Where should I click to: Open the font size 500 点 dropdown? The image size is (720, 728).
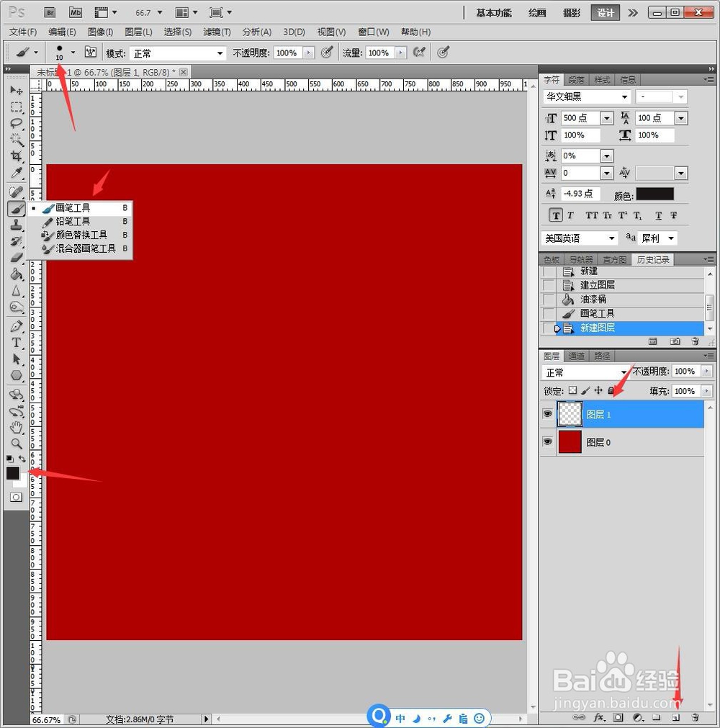(607, 118)
